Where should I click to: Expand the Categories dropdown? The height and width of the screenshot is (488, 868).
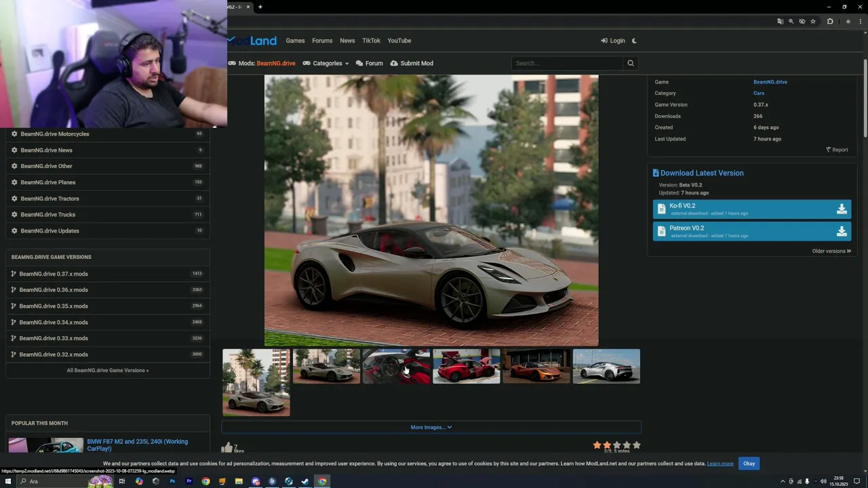point(325,63)
